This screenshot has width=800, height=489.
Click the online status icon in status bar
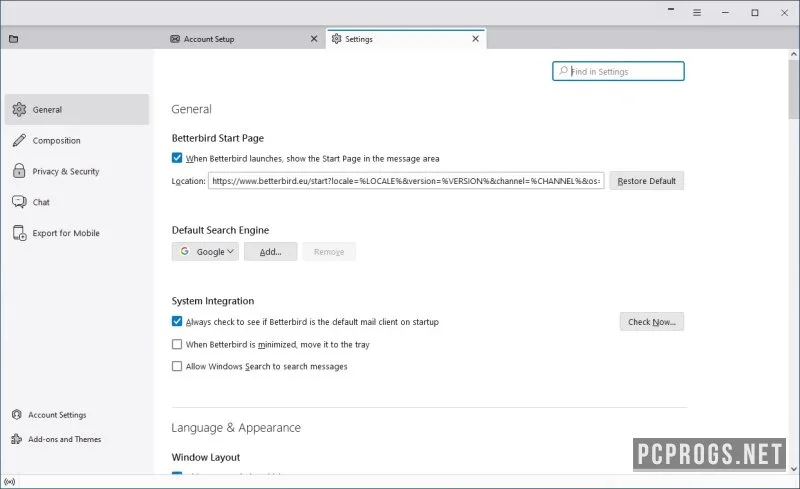click(x=9, y=481)
